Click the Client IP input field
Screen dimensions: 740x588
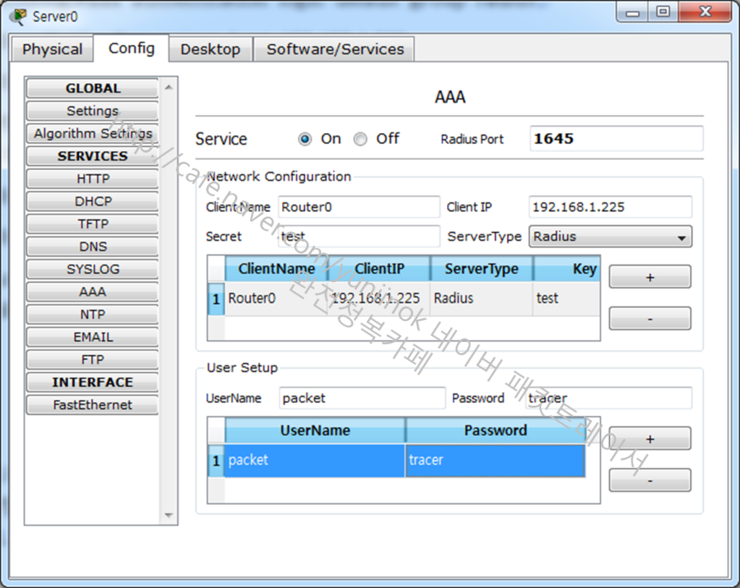610,207
